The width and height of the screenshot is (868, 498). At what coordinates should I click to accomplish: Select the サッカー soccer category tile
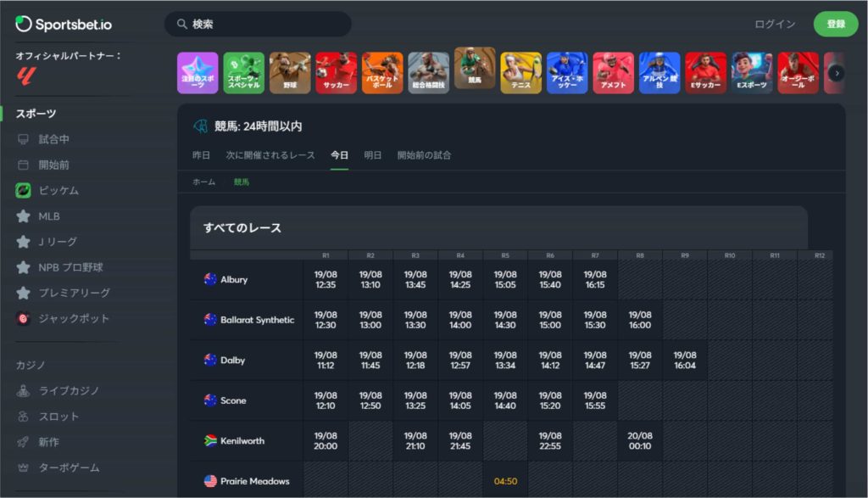click(336, 73)
